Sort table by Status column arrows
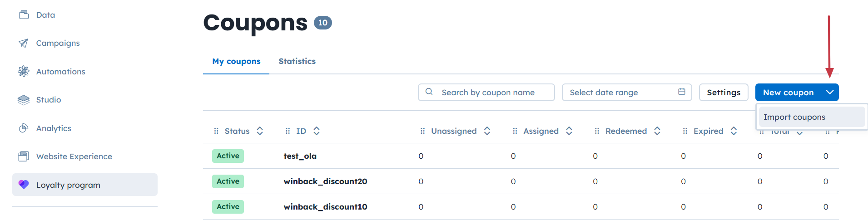Image resolution: width=868 pixels, height=220 pixels. 260,131
